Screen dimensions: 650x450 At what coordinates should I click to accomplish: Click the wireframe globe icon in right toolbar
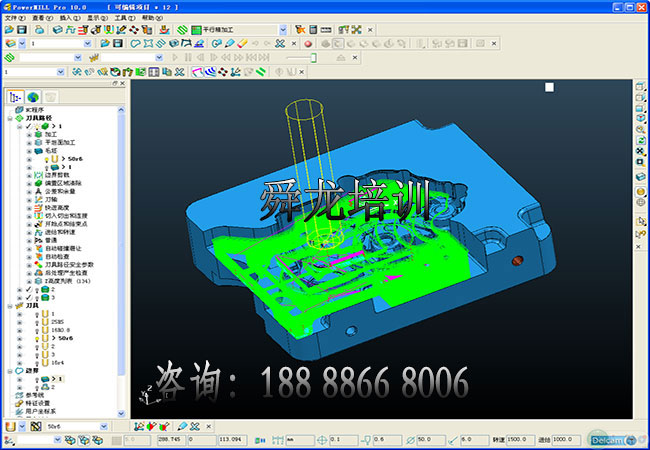[x=640, y=203]
